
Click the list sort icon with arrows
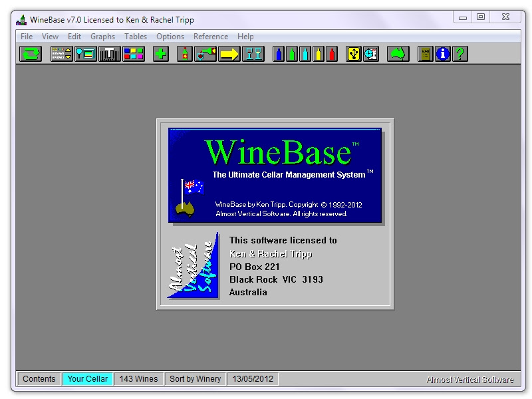(x=61, y=54)
